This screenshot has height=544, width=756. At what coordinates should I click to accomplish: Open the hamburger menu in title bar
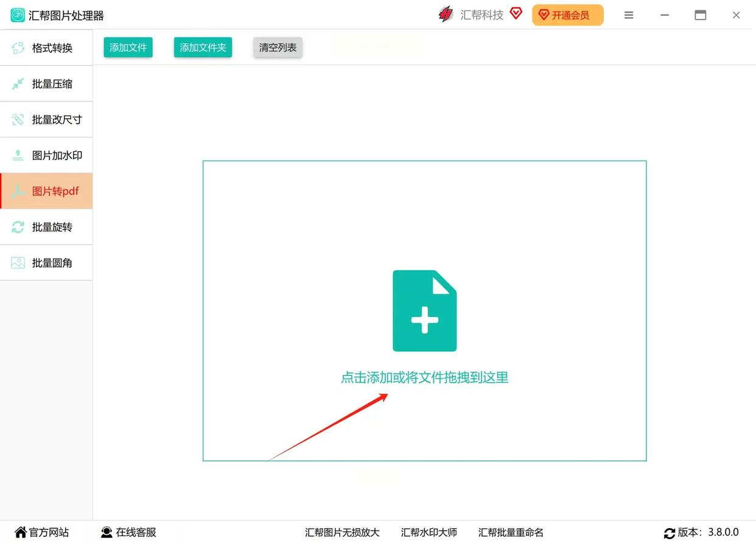pos(629,15)
